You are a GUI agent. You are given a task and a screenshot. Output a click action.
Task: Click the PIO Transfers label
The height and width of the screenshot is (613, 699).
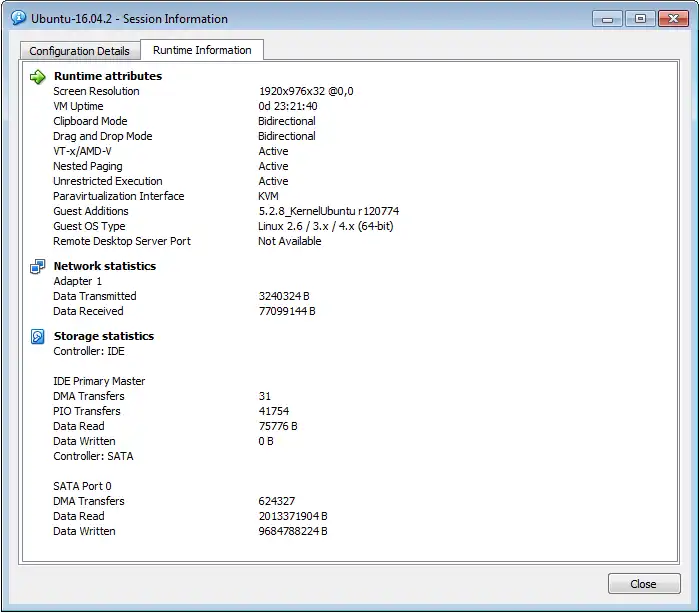pyautogui.click(x=86, y=411)
